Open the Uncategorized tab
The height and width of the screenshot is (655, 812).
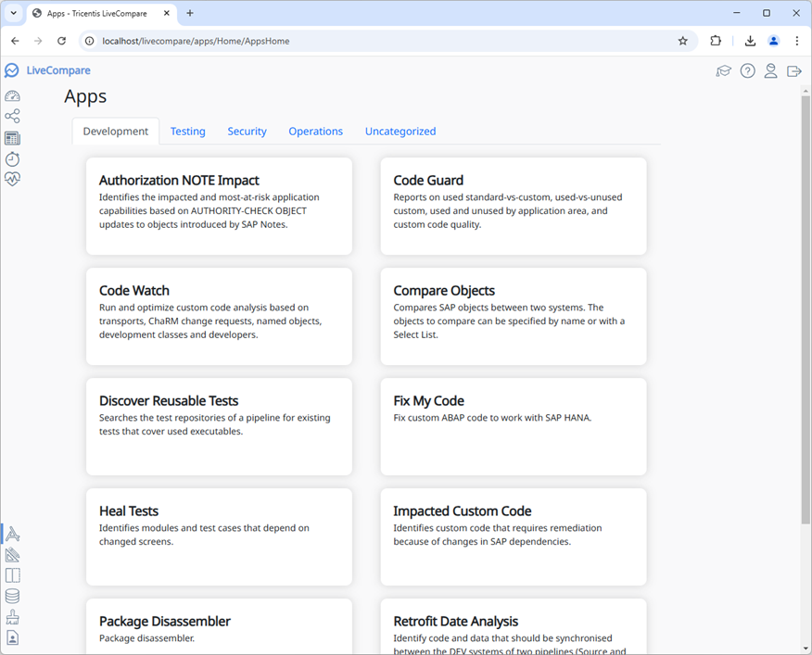pyautogui.click(x=400, y=132)
